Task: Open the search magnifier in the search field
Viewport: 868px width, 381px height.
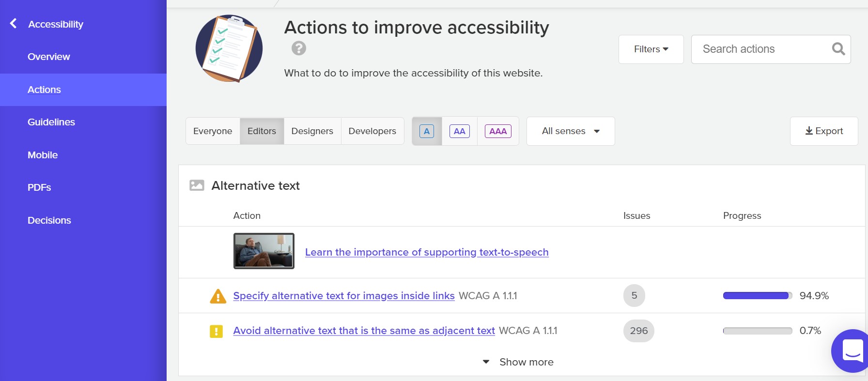Action: pyautogui.click(x=837, y=49)
